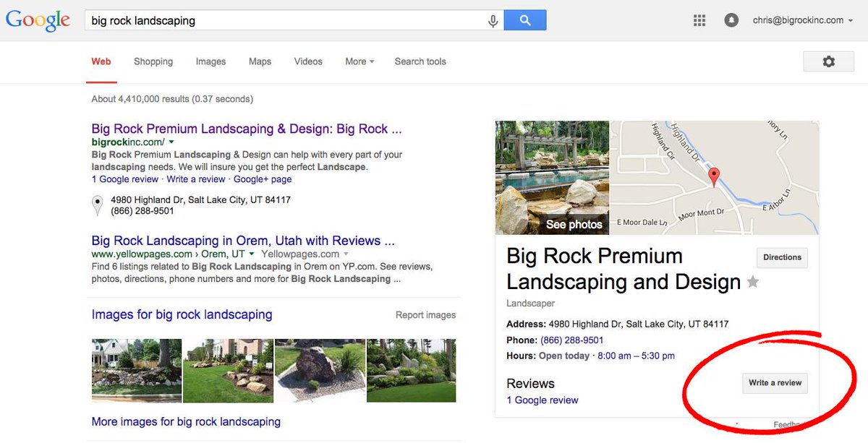868x443 pixels.
Task: Click the map pin icon beside address
Action: 98,205
